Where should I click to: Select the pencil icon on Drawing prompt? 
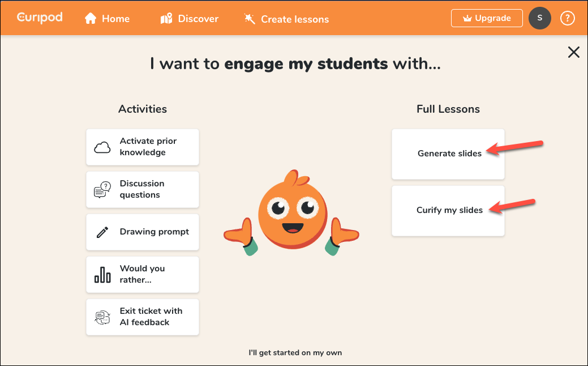coord(102,232)
